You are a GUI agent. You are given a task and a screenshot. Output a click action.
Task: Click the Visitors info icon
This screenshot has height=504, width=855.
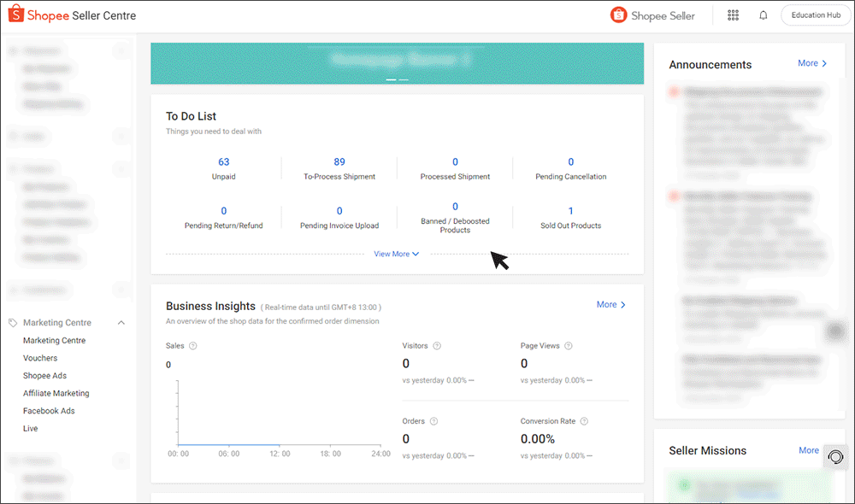click(x=436, y=345)
